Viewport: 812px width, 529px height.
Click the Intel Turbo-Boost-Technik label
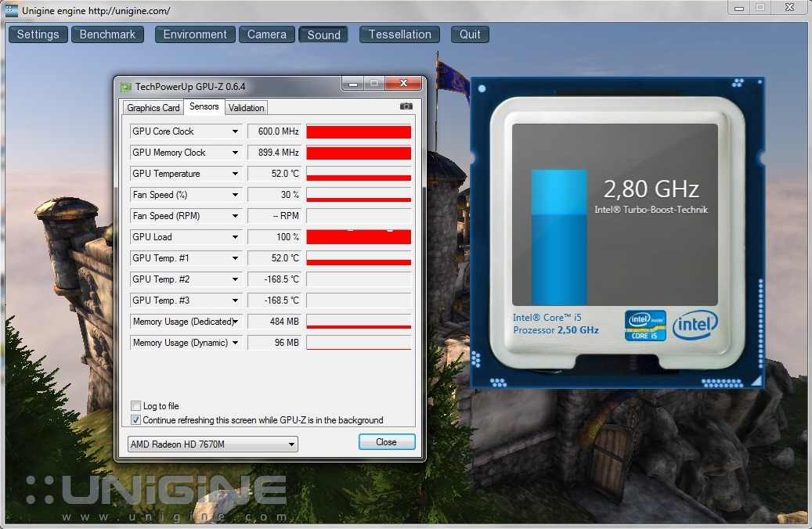point(651,210)
